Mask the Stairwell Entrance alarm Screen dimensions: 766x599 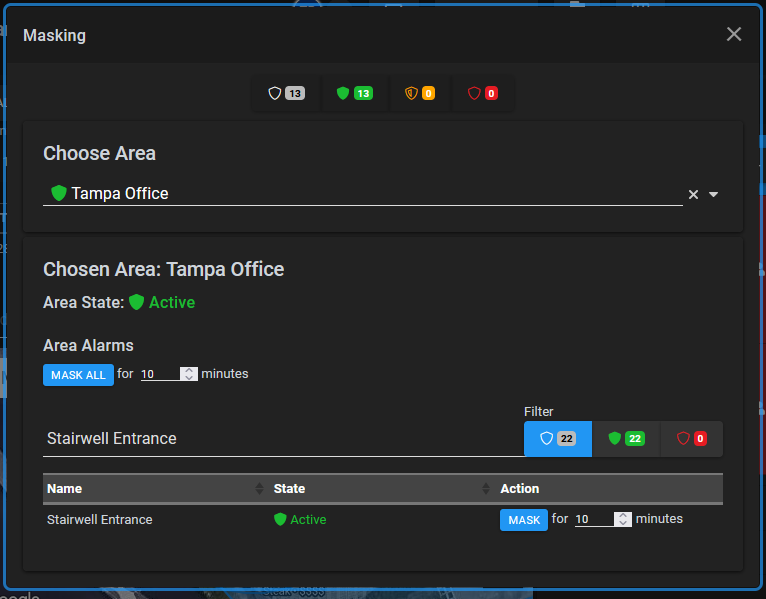(x=524, y=520)
